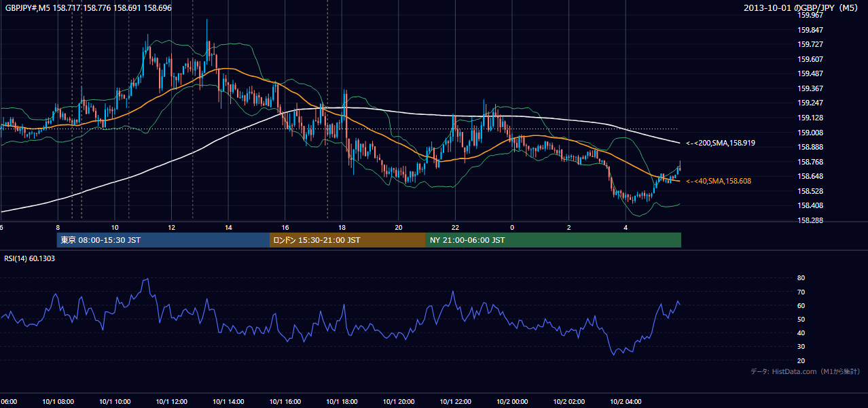The width and height of the screenshot is (868, 408).
Task: Click RSI scale value 80
Action: click(801, 278)
